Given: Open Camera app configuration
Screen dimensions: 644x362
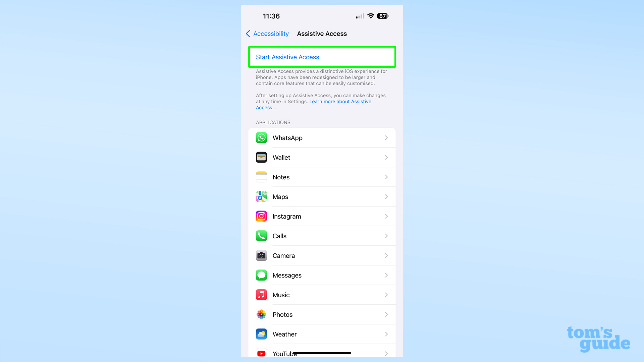Looking at the screenshot, I should tap(322, 255).
